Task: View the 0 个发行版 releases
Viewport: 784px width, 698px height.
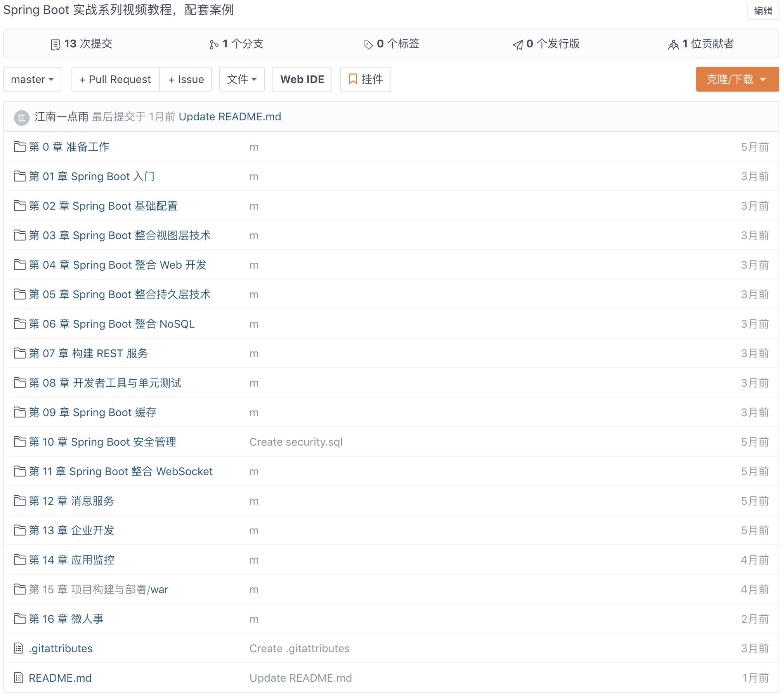Action: (x=546, y=44)
